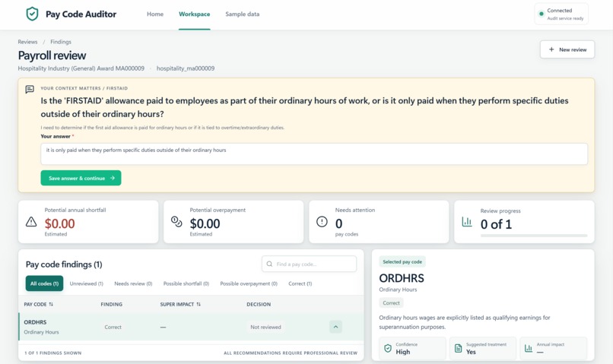Click the Selected pay code label badge

(x=402, y=261)
